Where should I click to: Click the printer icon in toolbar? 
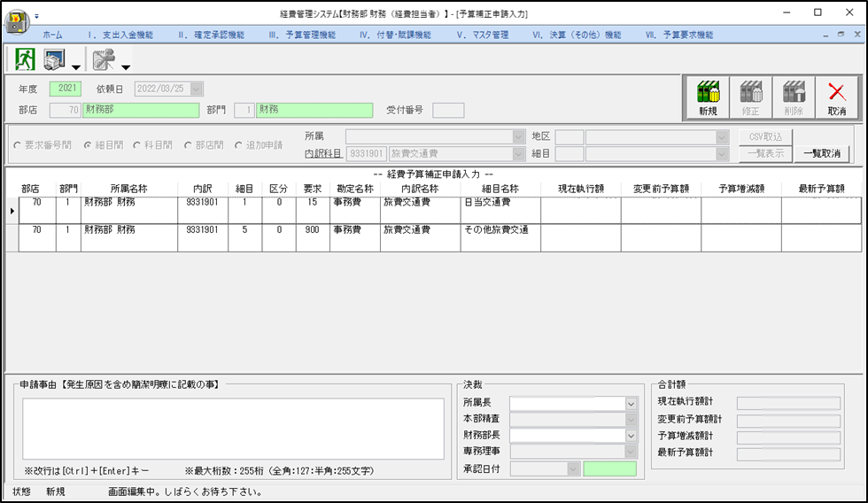(54, 59)
